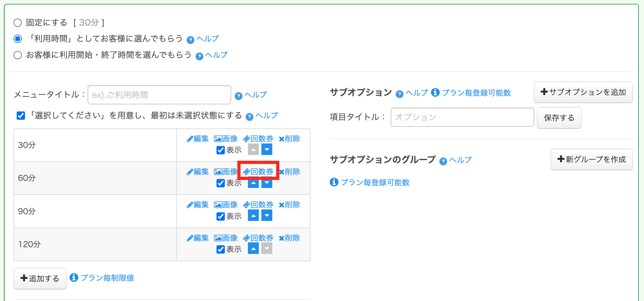Open the プラン毎登録可能数 link under サブオプションのグループ
The image size is (644, 301).
[375, 183]
